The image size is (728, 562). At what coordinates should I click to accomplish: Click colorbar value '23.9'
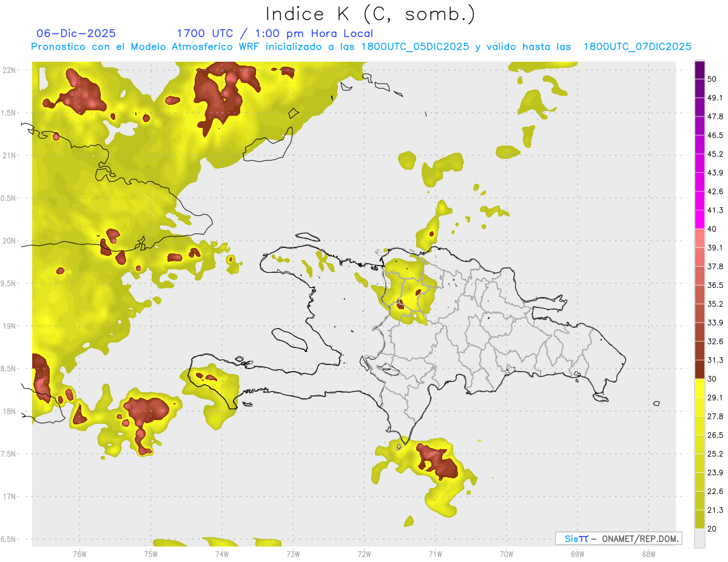coord(715,473)
